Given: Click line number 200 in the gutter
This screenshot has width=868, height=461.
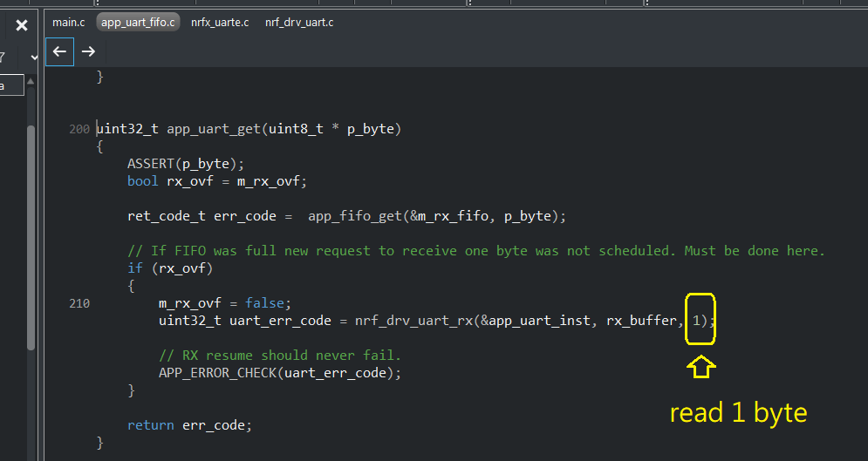Looking at the screenshot, I should click(79, 129).
